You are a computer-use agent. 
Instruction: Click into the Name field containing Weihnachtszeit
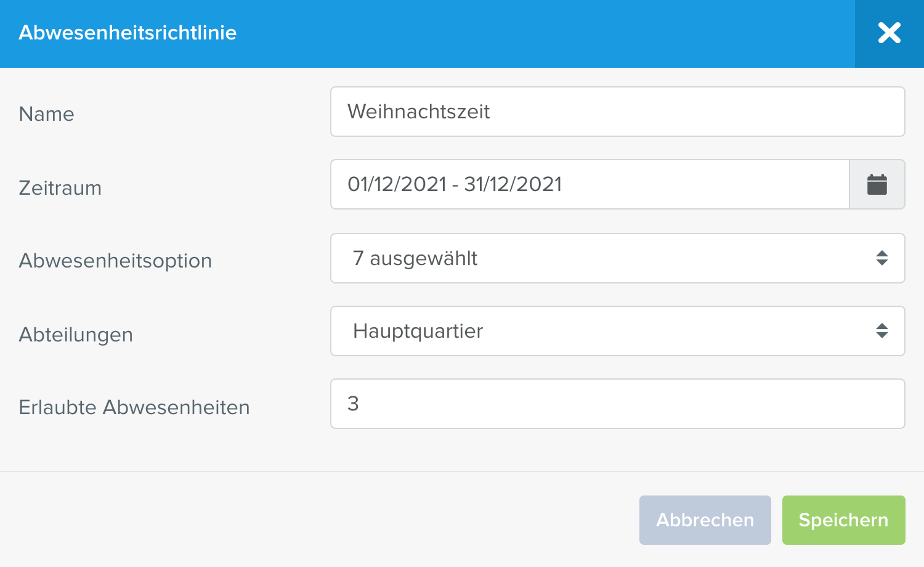pyautogui.click(x=618, y=112)
